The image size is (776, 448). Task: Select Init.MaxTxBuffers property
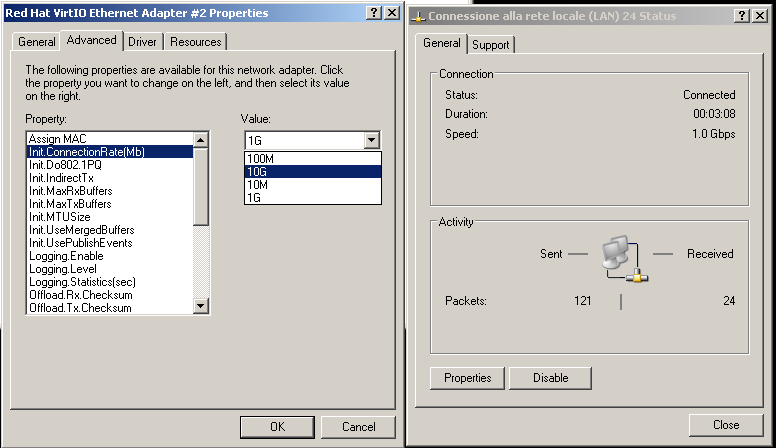click(110, 204)
